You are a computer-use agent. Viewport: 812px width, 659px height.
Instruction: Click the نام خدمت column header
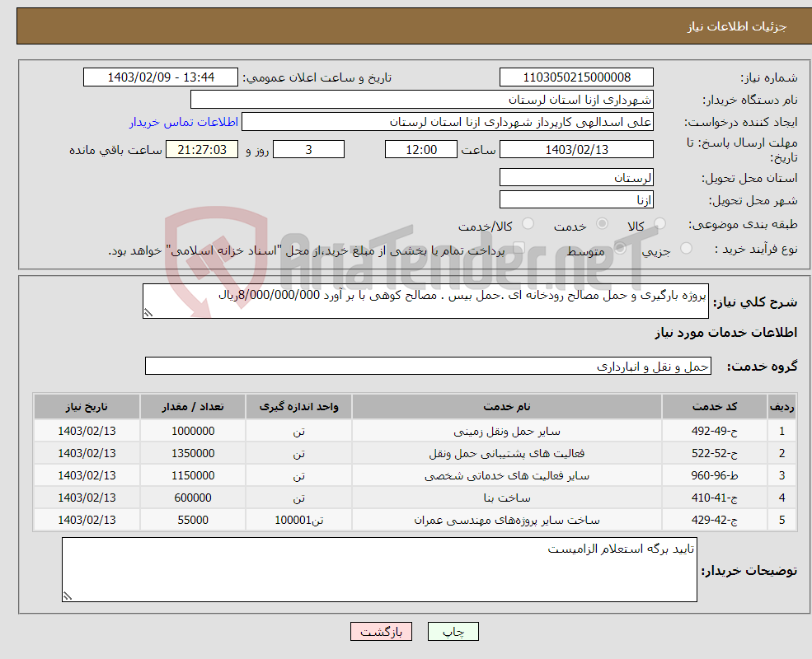(507, 407)
